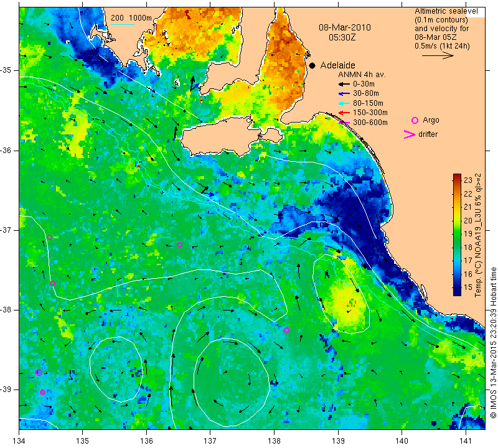The image size is (498, 448).
Task: Click the blue 30-80m legend arrow
Action: [344, 94]
